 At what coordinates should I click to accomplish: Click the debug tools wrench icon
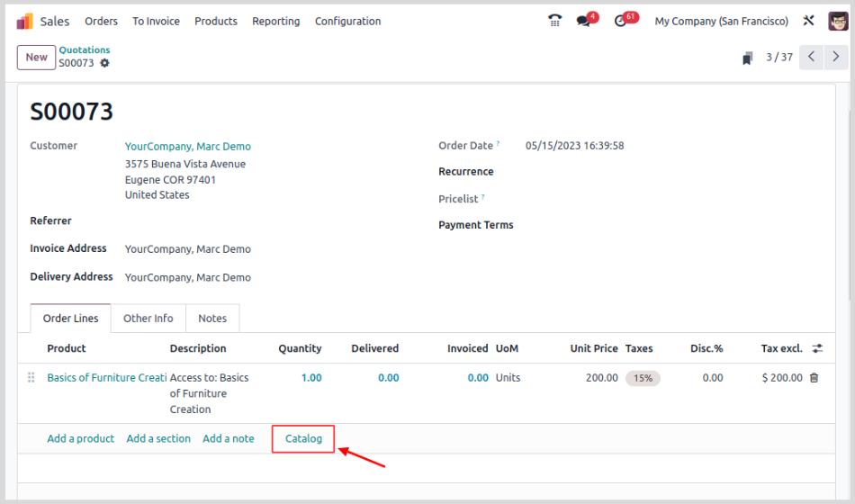tap(808, 21)
